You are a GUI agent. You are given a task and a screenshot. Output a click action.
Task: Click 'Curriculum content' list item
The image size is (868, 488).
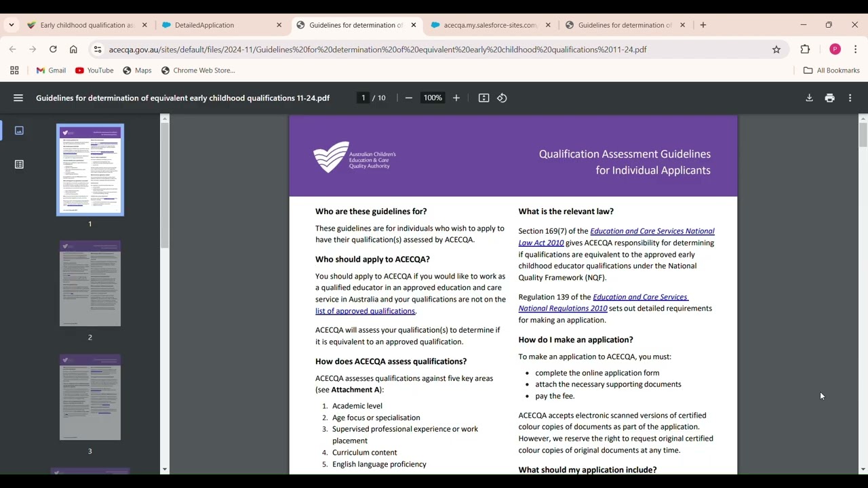[365, 453]
